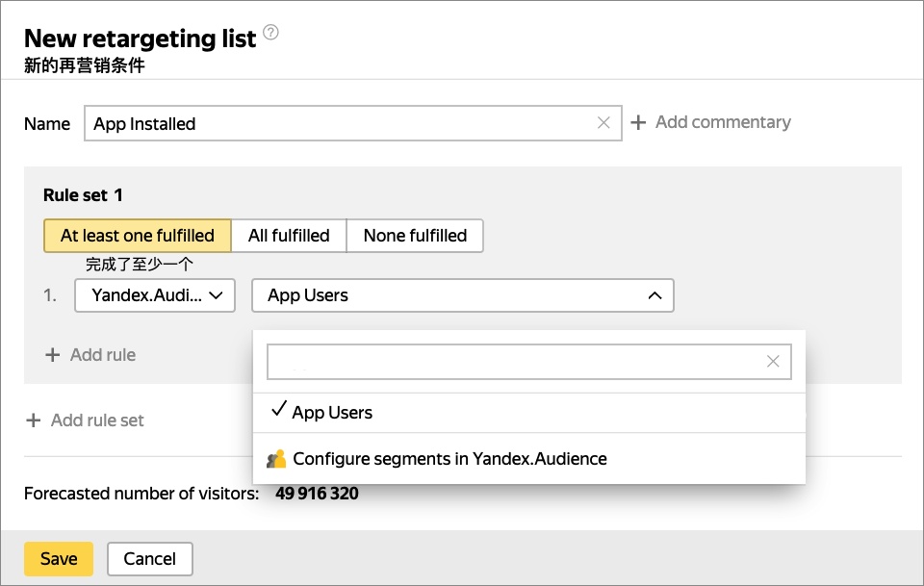Viewport: 924px width, 586px height.
Task: Focus the Name input field
Action: tap(353, 123)
